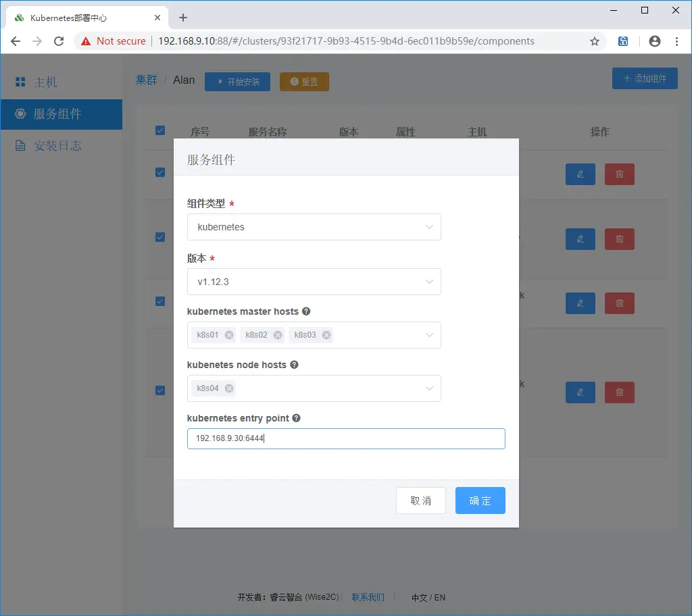Viewport: 692px width, 616px height.
Task: Reload the page with the refresh icon
Action: [59, 41]
